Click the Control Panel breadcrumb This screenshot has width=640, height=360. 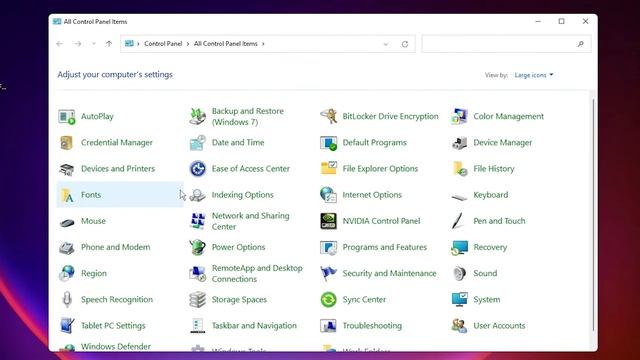163,44
